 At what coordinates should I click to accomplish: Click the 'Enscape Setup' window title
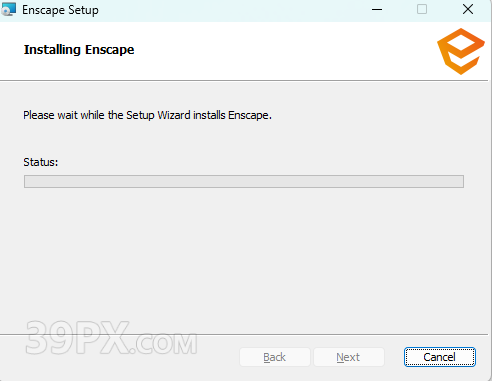pos(60,10)
